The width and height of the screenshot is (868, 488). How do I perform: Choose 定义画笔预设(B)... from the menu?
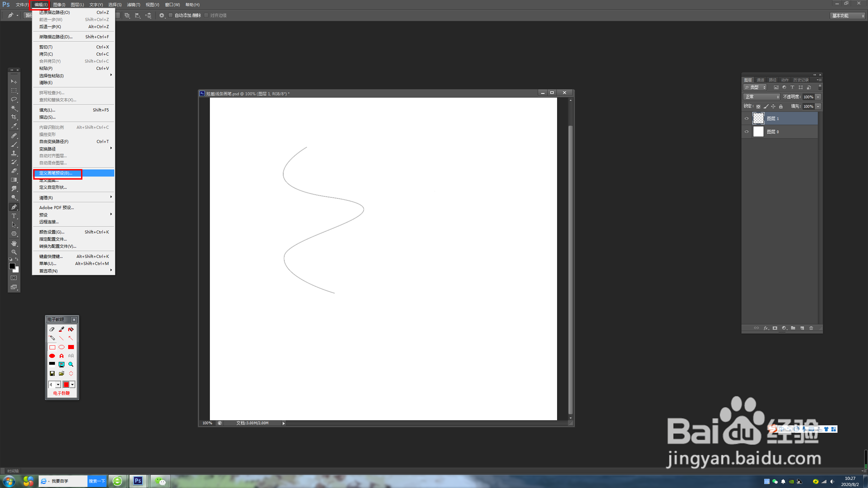pyautogui.click(x=56, y=173)
